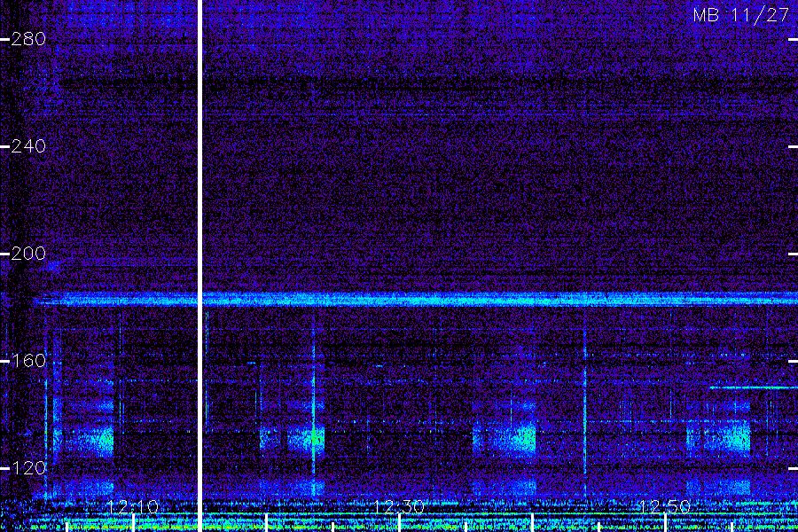Click the 160 frequency axis label

28,361
